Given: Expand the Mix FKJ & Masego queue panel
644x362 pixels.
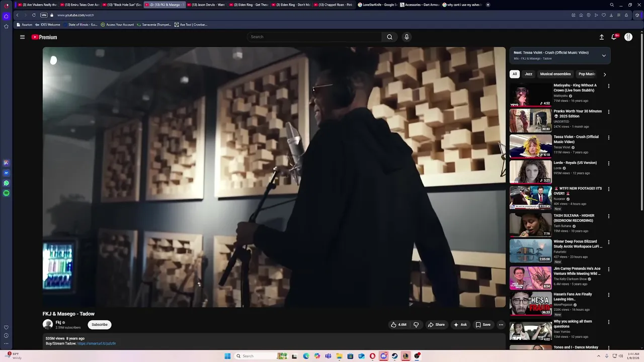Looking at the screenshot, I should click(604, 55).
